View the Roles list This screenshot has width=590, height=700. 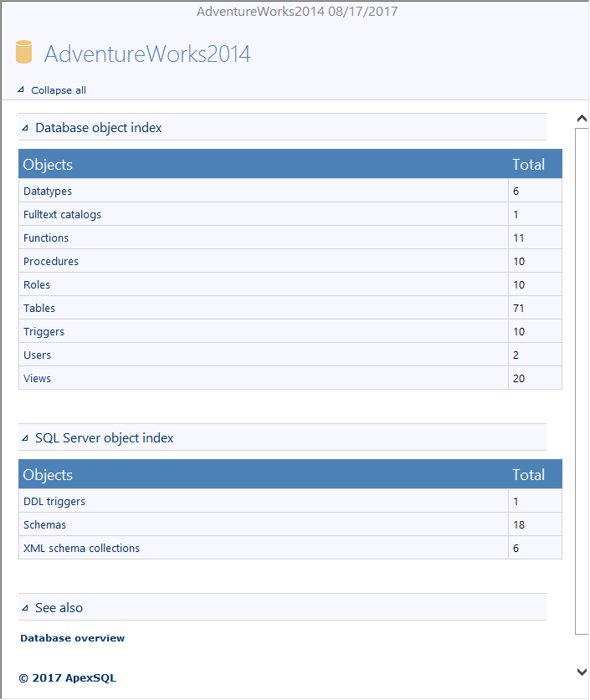[36, 284]
